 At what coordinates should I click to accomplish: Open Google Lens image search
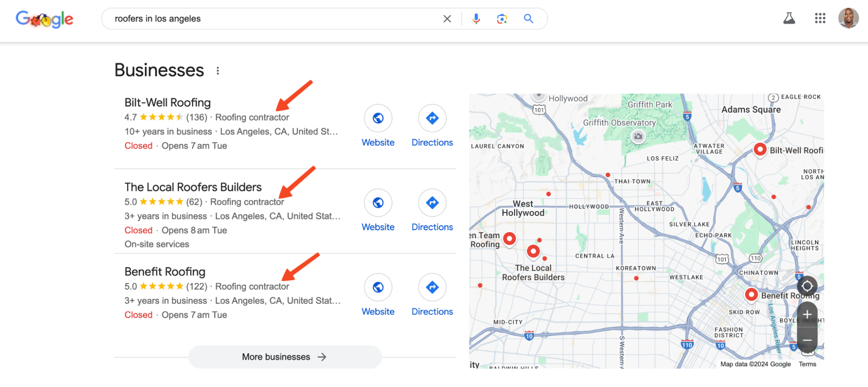[x=502, y=19]
